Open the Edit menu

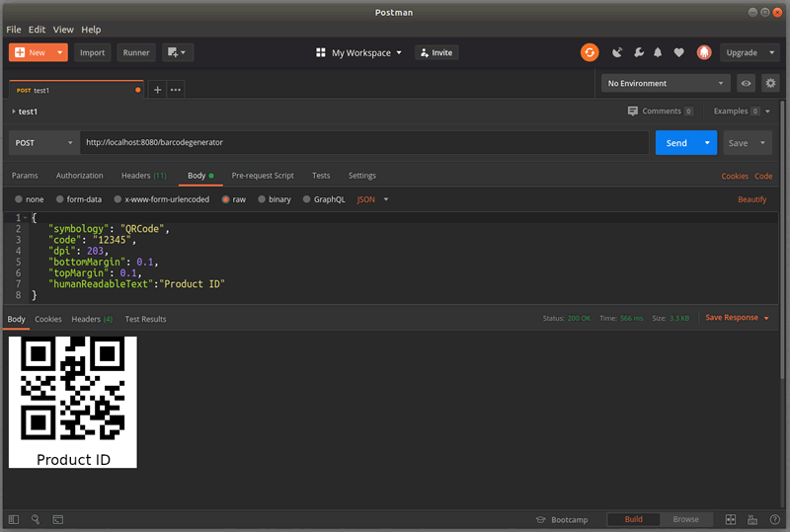[x=37, y=30]
